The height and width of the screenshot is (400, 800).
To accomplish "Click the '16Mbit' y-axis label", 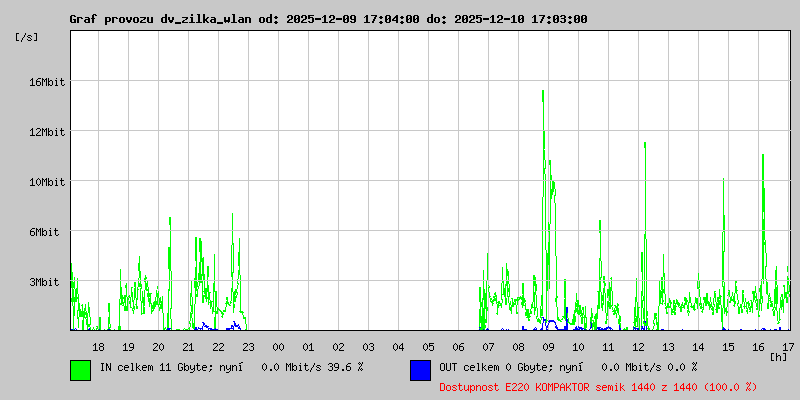I will (x=46, y=82).
